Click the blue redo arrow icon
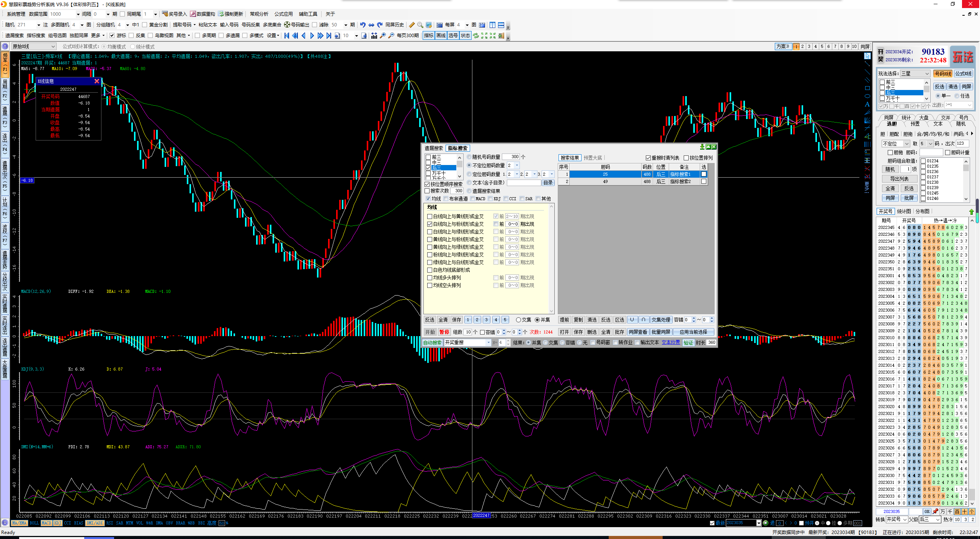This screenshot has width=980, height=539. pos(380,25)
